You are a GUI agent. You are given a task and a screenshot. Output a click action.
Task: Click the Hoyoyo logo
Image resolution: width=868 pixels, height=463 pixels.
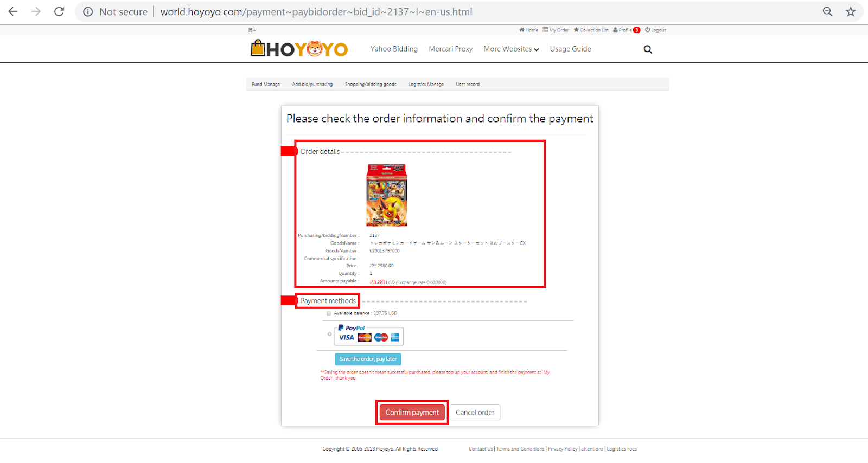point(299,48)
